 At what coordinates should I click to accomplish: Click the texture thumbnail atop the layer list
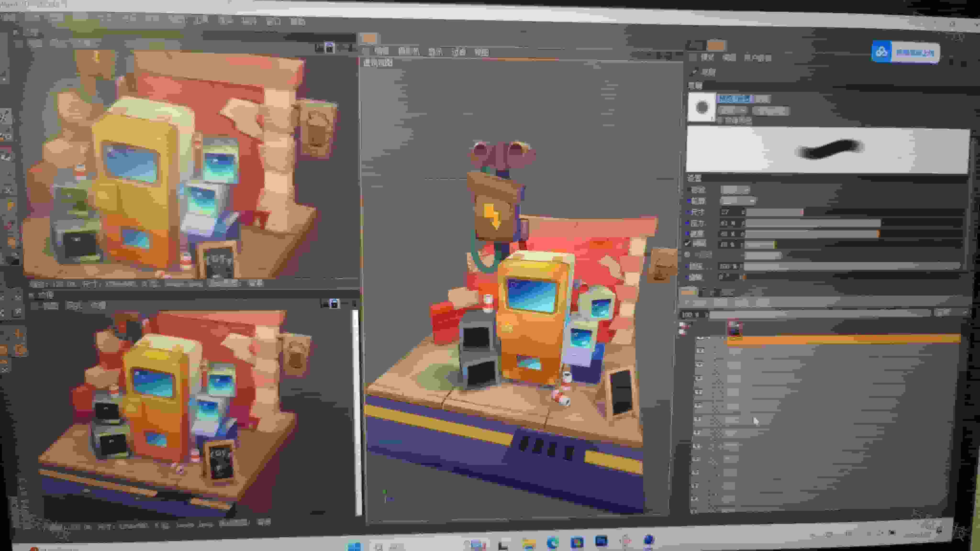point(735,329)
